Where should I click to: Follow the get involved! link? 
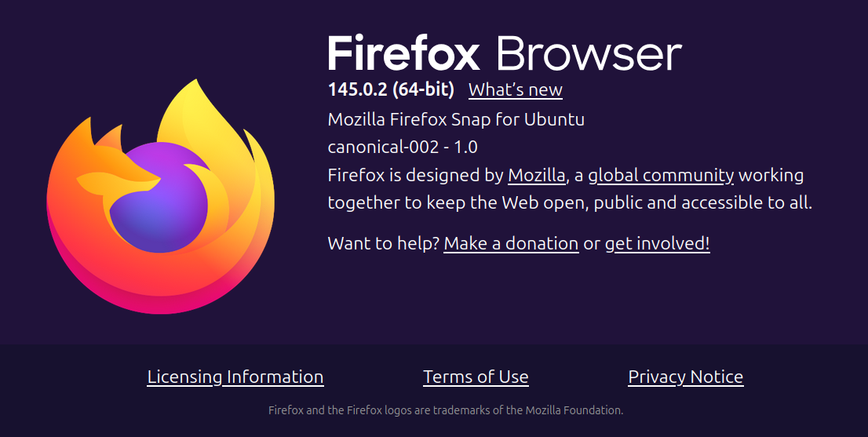click(658, 244)
